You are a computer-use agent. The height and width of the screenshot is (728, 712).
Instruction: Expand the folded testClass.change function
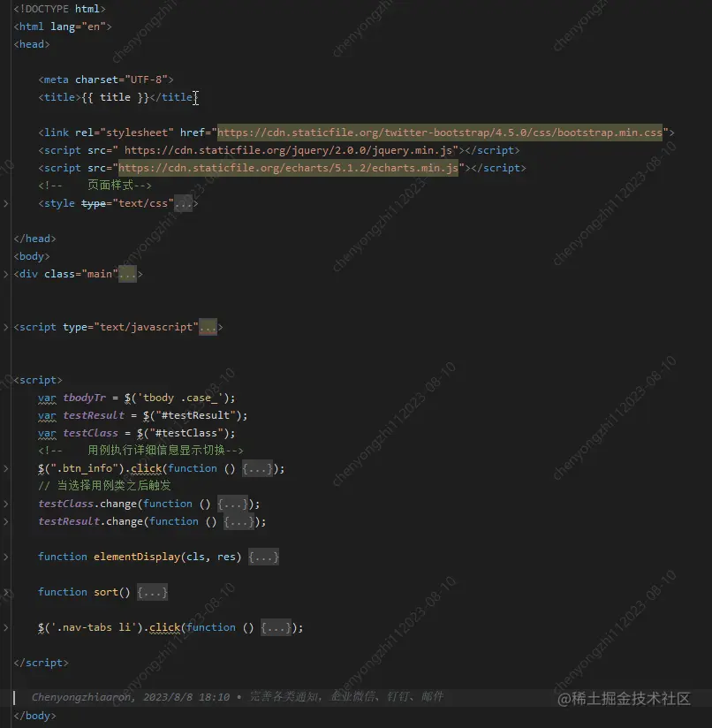click(5, 504)
